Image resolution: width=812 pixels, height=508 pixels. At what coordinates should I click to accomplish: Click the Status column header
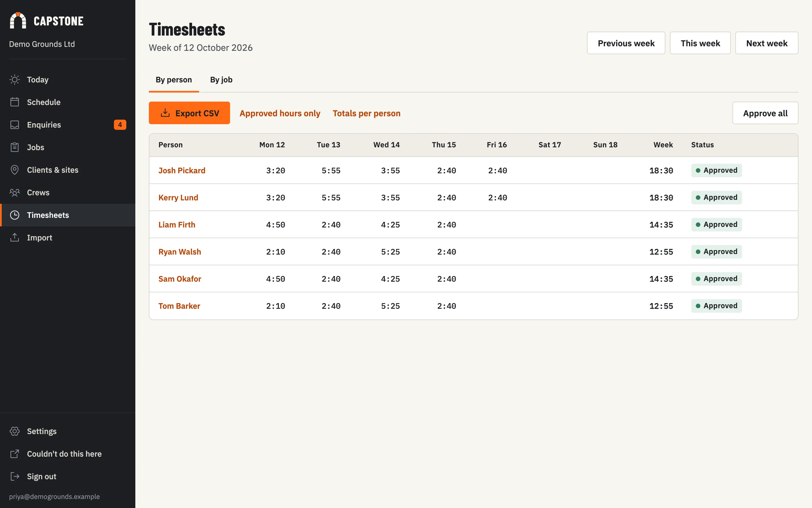tap(702, 145)
